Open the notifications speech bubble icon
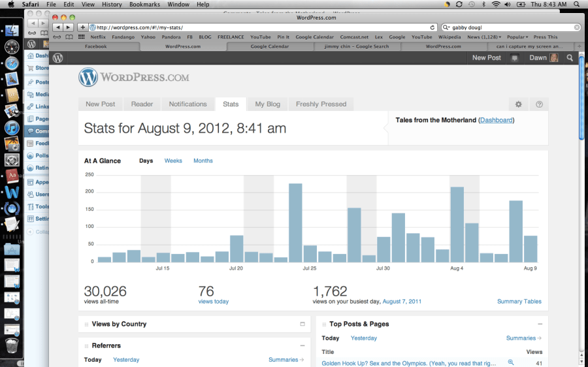The image size is (588, 367). click(515, 58)
